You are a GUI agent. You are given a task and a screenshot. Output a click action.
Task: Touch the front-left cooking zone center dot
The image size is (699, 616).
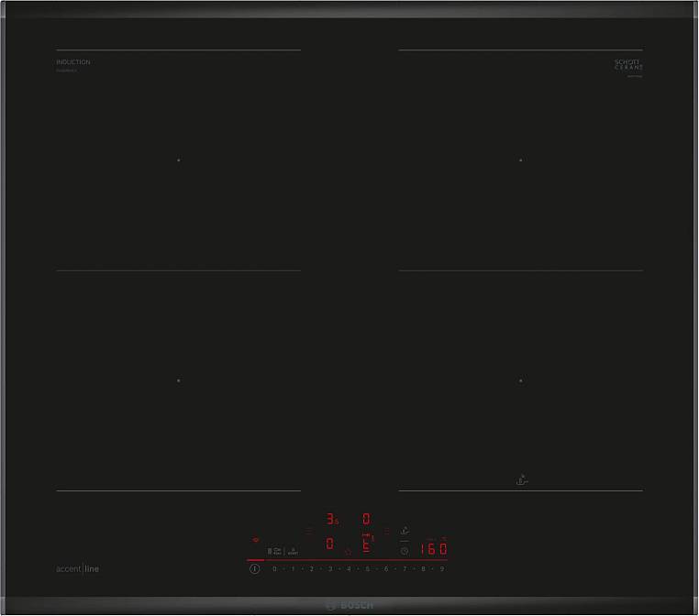(179, 380)
